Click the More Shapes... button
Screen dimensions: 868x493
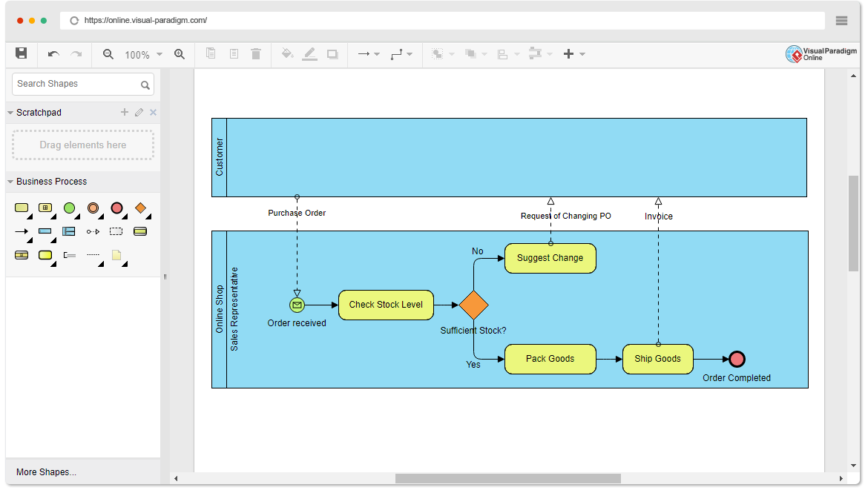46,472
